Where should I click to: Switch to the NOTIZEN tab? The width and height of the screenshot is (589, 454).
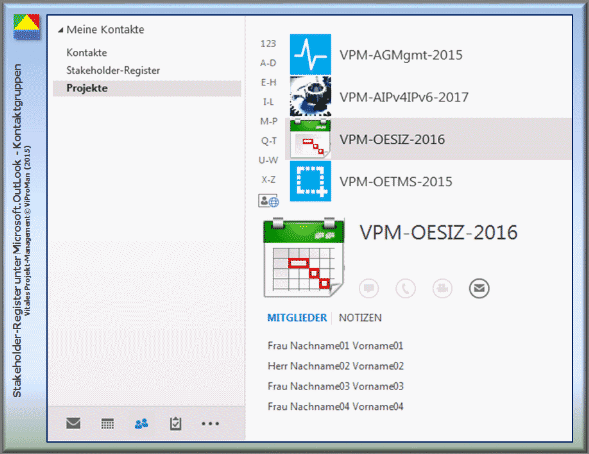coord(360,318)
